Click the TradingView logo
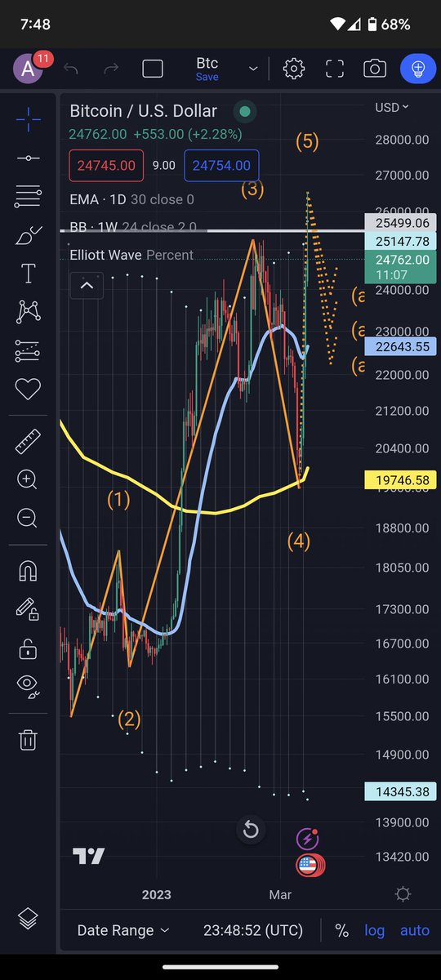Image resolution: width=441 pixels, height=980 pixels. click(88, 857)
